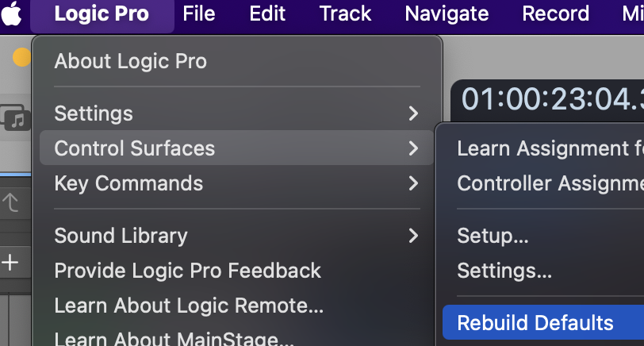644x346 pixels.
Task: Click Learn About Logic Remote…
Action: click(x=189, y=306)
